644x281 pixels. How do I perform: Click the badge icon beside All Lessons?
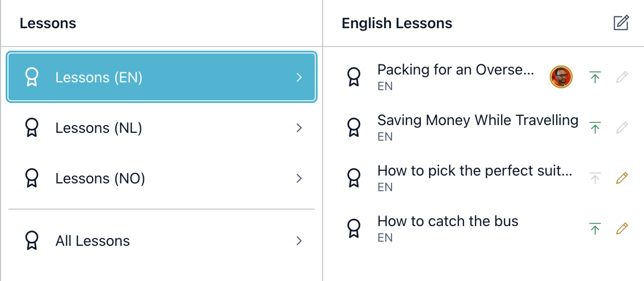(32, 240)
